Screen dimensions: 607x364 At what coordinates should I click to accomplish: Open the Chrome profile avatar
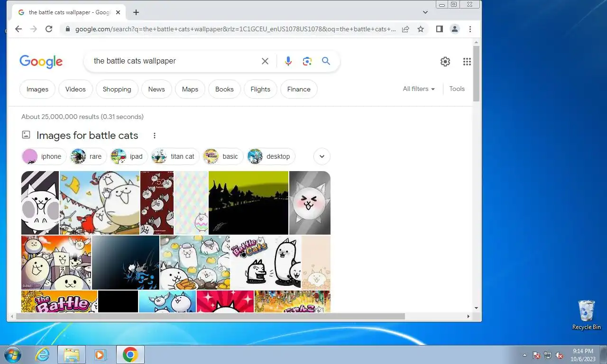pos(454,29)
